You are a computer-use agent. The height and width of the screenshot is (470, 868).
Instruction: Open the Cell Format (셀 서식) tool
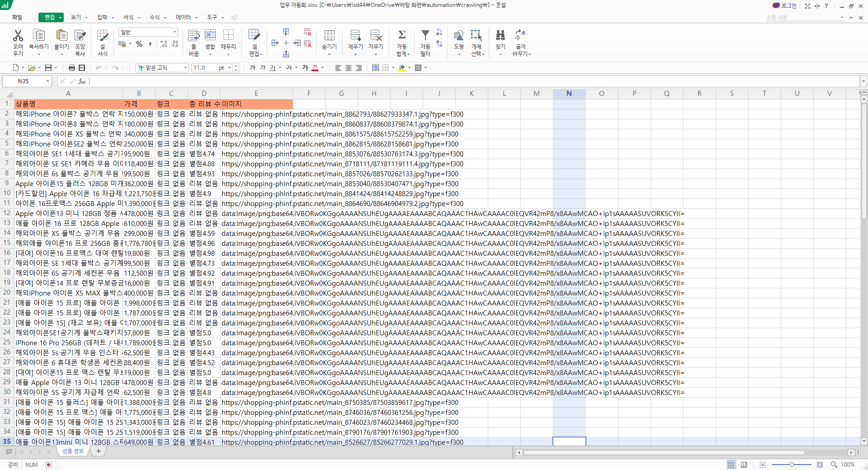point(103,36)
